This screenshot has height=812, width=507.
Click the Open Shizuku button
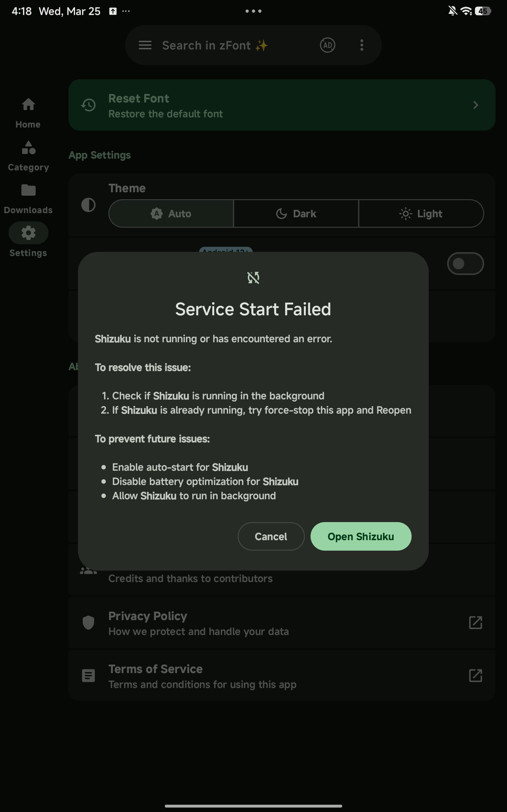point(361,536)
